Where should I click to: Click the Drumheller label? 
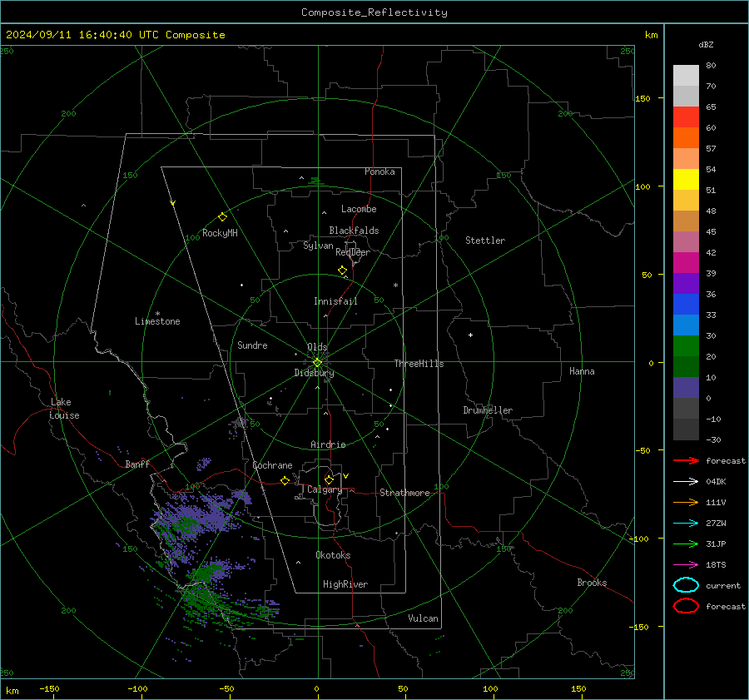point(488,410)
